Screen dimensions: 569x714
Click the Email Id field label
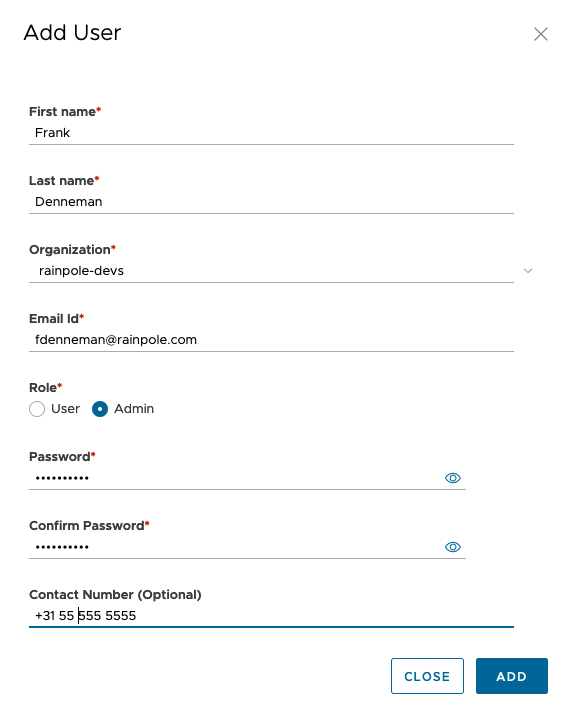click(x=54, y=319)
